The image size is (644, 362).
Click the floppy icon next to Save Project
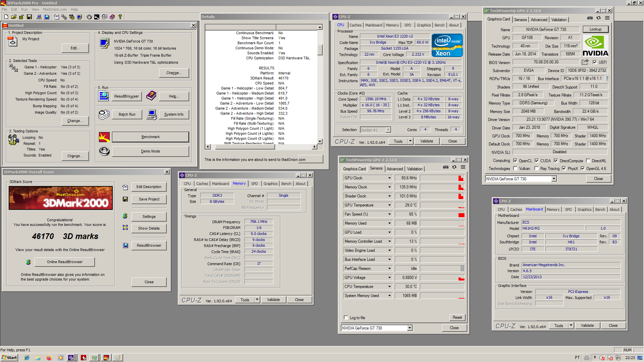point(125,199)
